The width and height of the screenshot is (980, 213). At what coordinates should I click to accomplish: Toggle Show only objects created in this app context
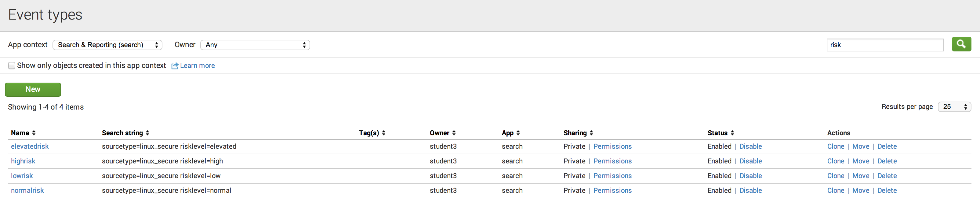[12, 65]
